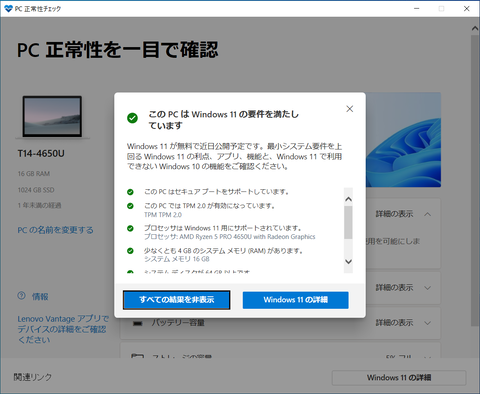Click the battery icon beside バッテリー容量
This screenshot has height=394, width=480.
pyautogui.click(x=138, y=323)
